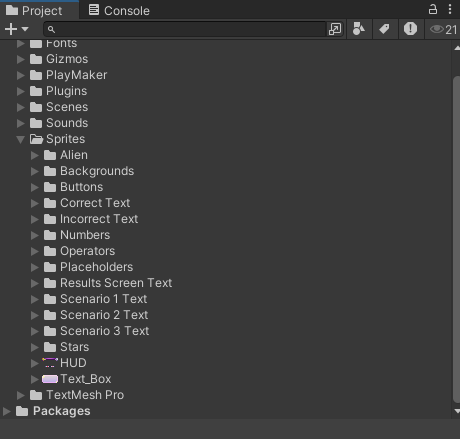Select the Scenario 2 Text folder
The width and height of the screenshot is (460, 439).
[x=104, y=315]
